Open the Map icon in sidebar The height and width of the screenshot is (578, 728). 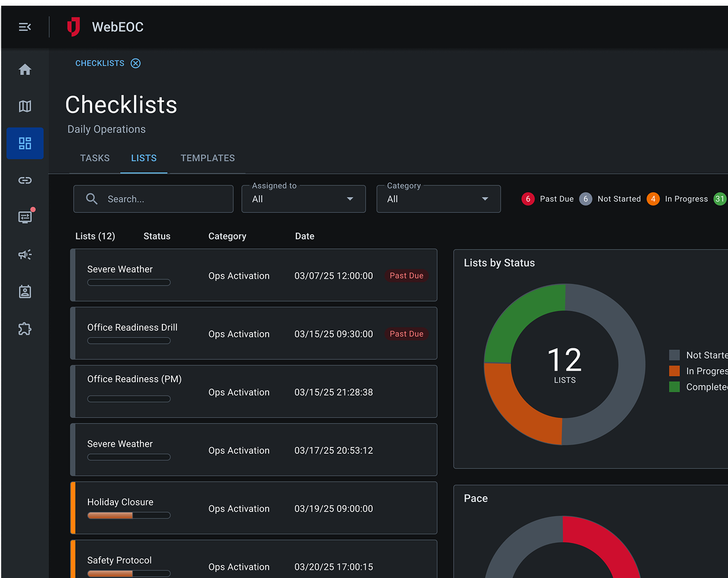click(25, 106)
